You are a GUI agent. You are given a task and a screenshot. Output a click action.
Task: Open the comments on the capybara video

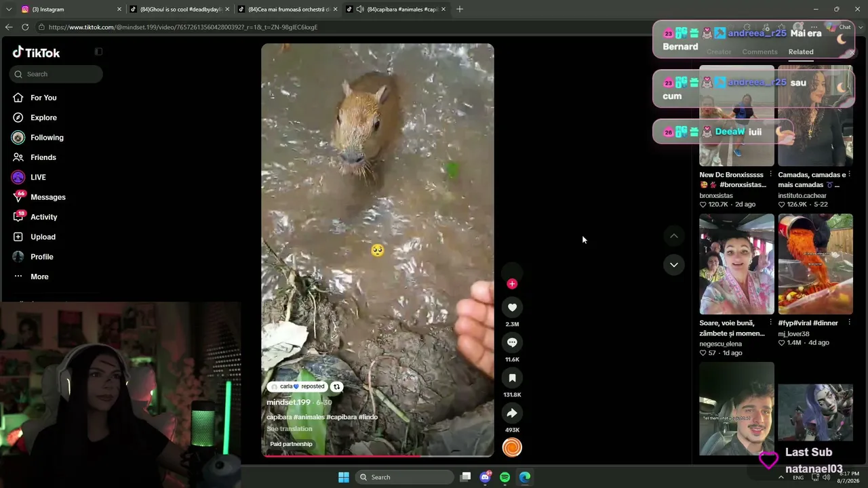tap(512, 342)
